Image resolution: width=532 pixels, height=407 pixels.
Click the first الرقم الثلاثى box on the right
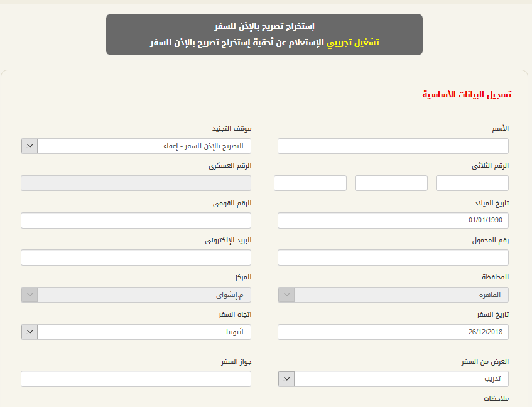(x=472, y=183)
